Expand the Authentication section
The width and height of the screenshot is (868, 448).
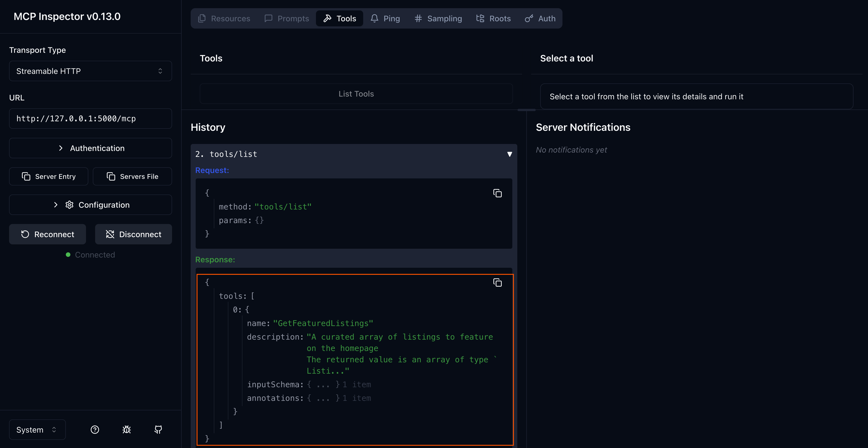[90, 148]
